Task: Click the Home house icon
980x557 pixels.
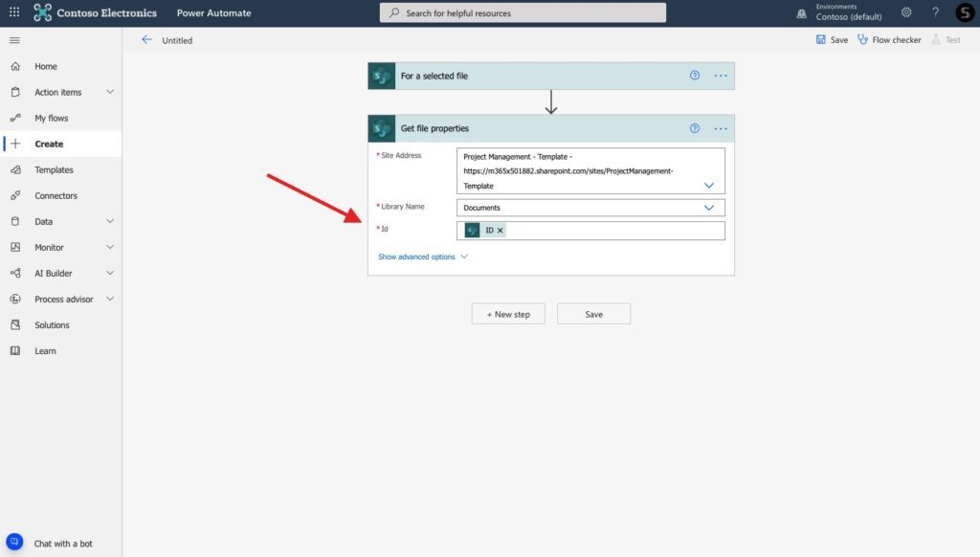Action: pos(15,66)
